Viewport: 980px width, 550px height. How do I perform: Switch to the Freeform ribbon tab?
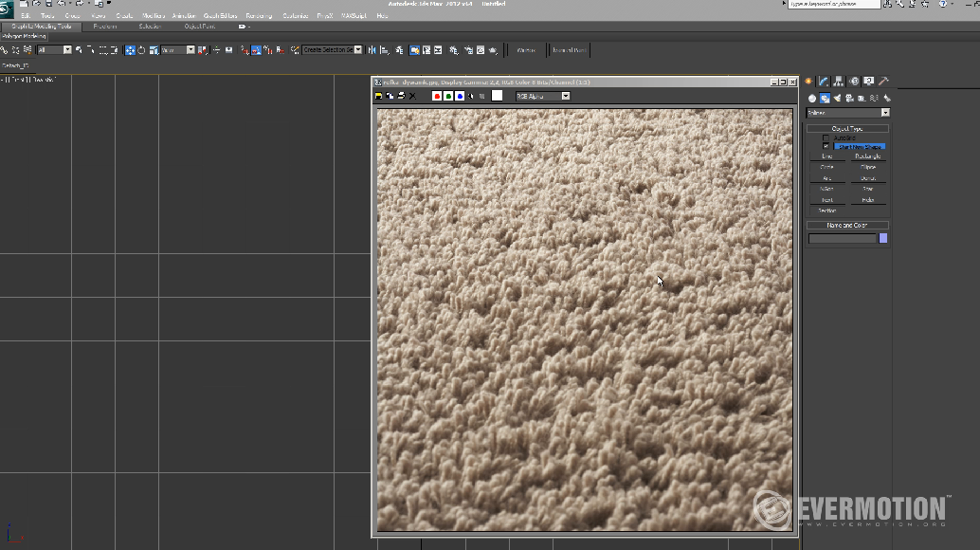(x=105, y=27)
